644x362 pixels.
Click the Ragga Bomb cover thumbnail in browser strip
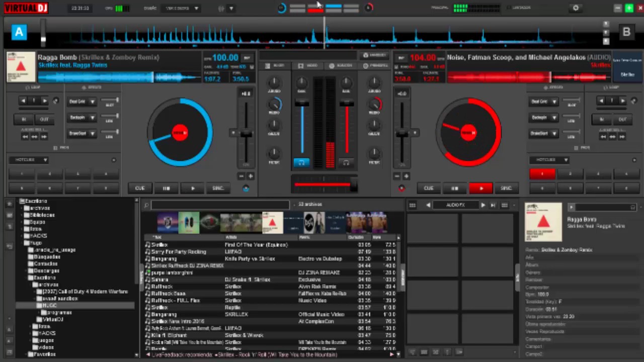tap(273, 223)
